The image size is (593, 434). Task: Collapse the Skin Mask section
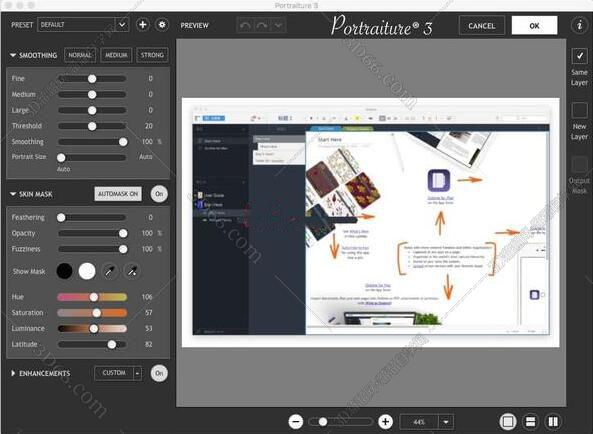(x=13, y=194)
